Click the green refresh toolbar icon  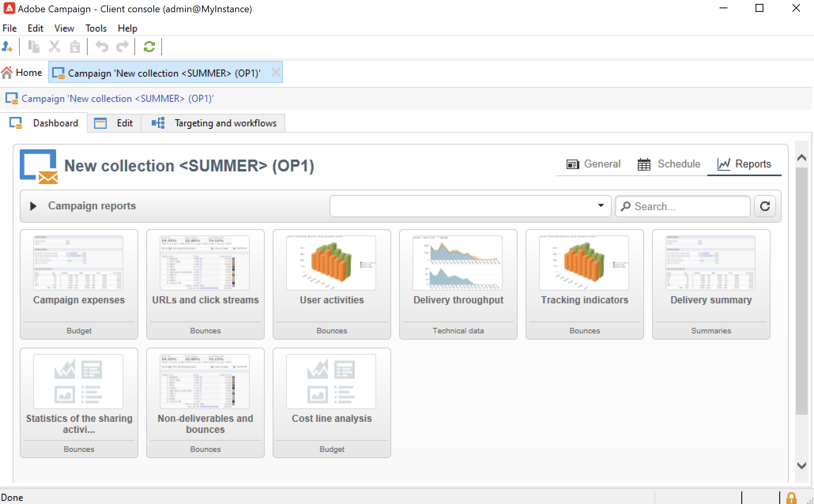(x=149, y=47)
